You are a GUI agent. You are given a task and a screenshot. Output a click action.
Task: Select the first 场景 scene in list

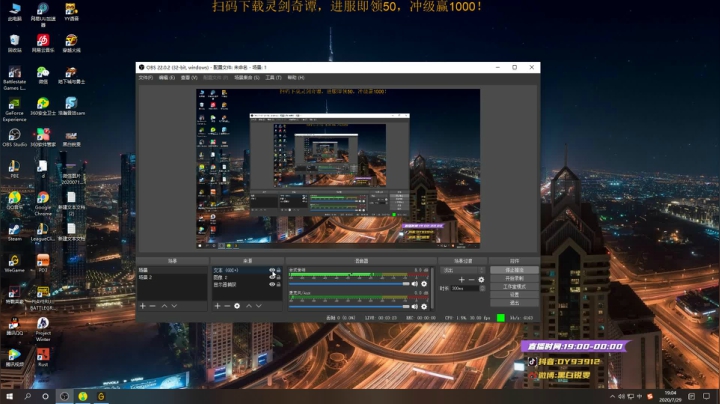tap(172, 270)
